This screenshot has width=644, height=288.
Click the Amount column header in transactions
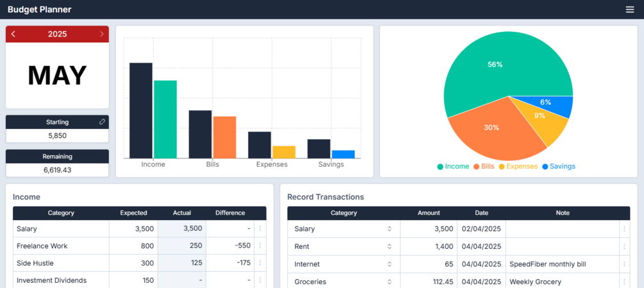click(429, 213)
